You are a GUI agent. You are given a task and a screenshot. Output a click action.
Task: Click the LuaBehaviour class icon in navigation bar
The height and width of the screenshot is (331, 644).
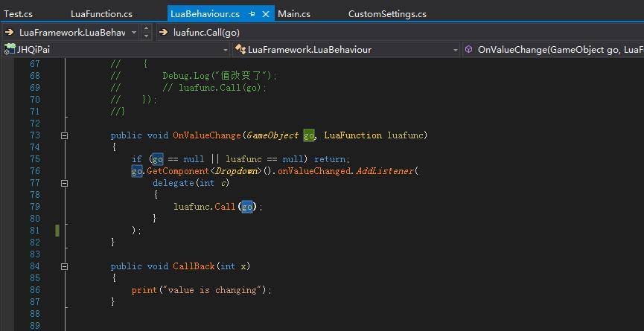(x=240, y=50)
